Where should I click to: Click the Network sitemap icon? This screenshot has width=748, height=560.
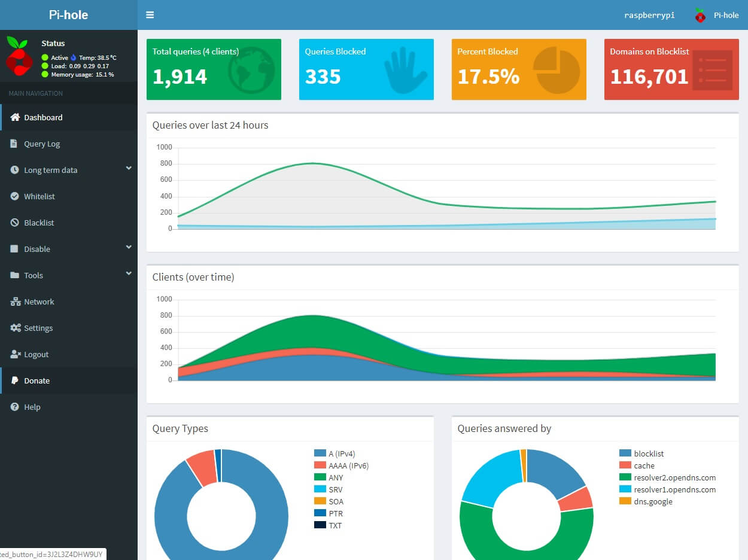(x=16, y=302)
